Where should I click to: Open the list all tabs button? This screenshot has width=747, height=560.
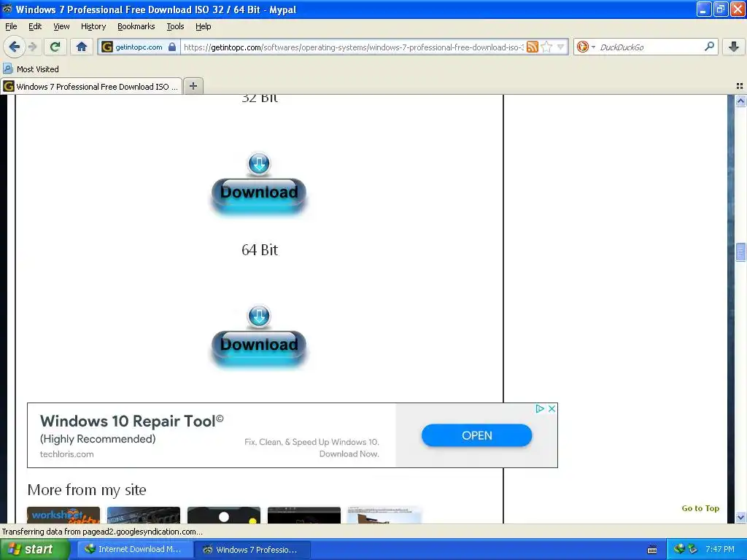pos(740,86)
